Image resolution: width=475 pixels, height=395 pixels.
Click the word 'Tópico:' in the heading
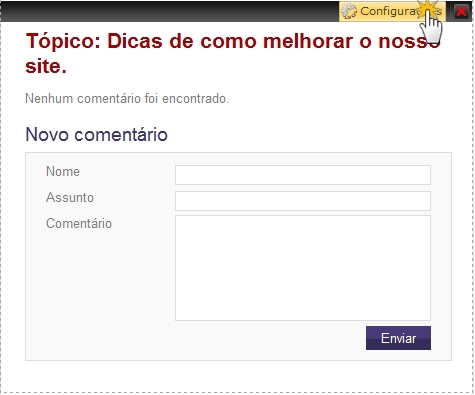(x=63, y=41)
